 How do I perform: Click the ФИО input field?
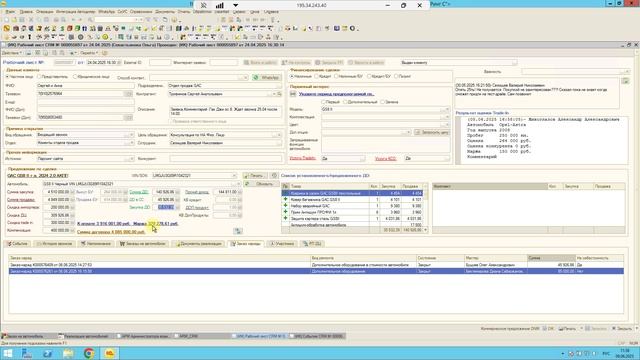(85, 86)
